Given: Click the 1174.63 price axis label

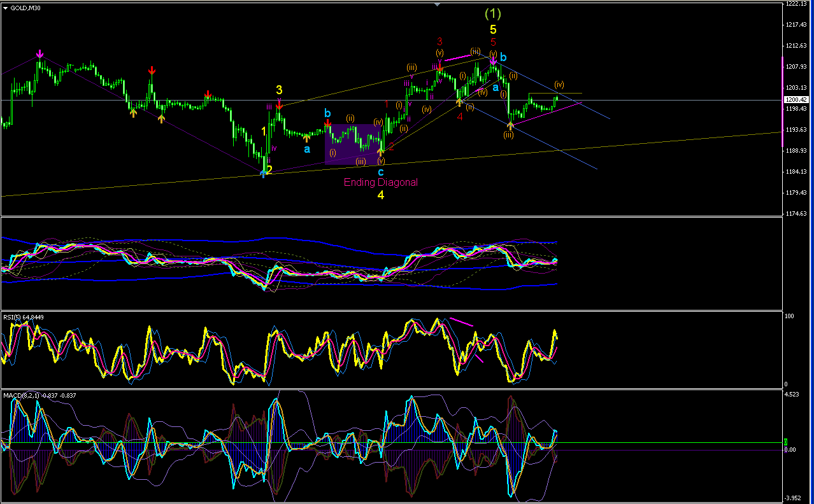Looking at the screenshot, I should pos(797,214).
